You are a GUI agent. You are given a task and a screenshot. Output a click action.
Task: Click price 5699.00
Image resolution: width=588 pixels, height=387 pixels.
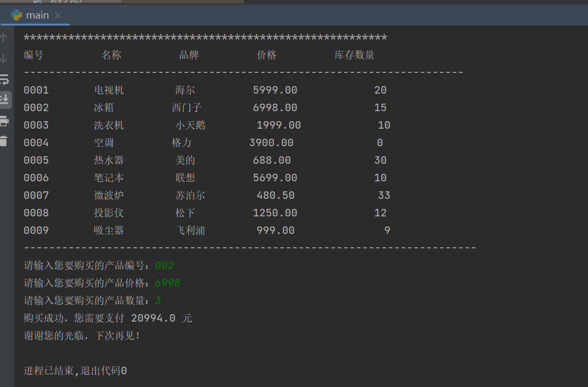(275, 178)
